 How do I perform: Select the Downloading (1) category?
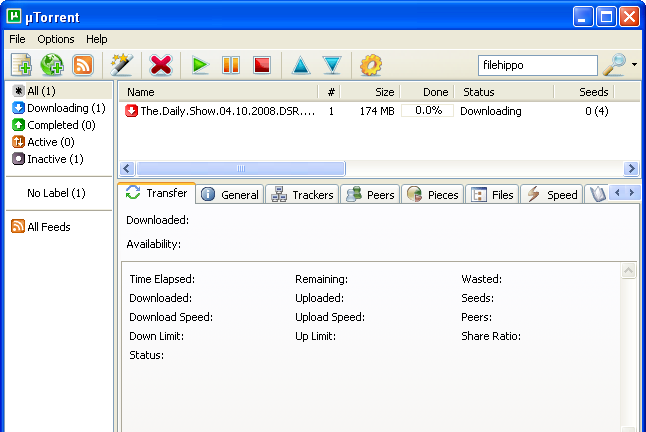59,108
